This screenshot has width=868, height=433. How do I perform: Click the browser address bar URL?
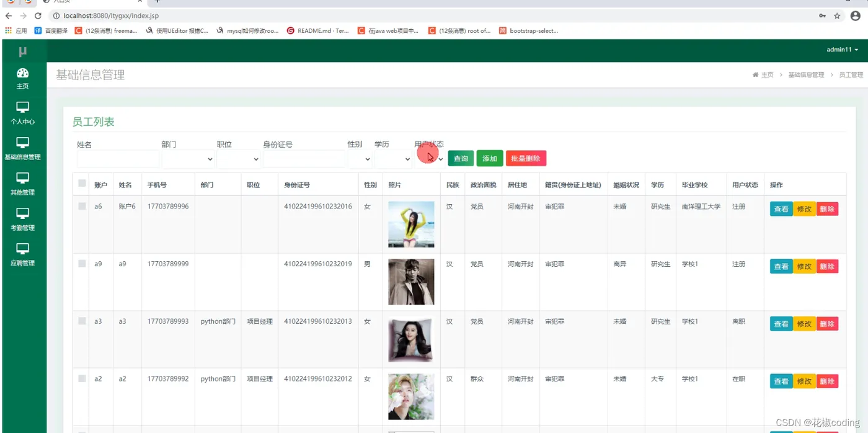[x=110, y=16]
